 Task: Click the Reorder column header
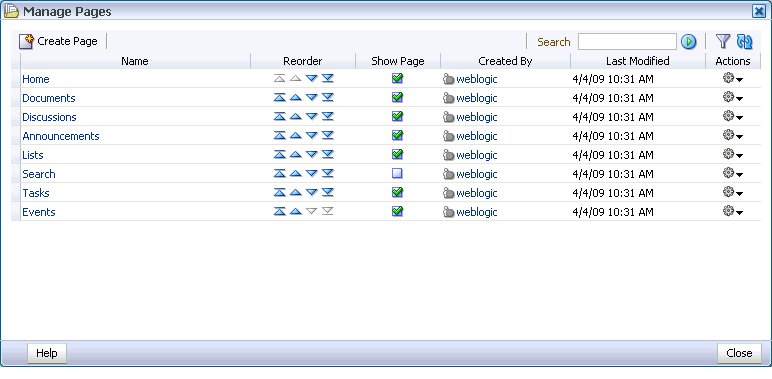pyautogui.click(x=303, y=61)
